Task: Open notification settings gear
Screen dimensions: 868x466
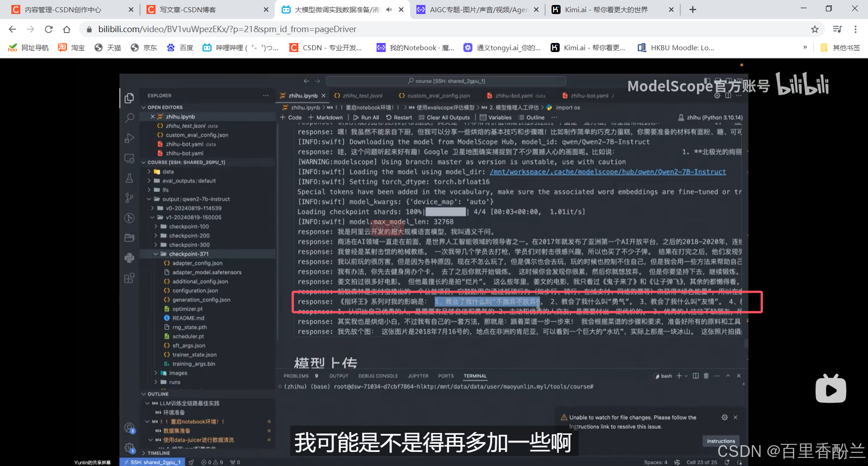Action: coord(725,417)
